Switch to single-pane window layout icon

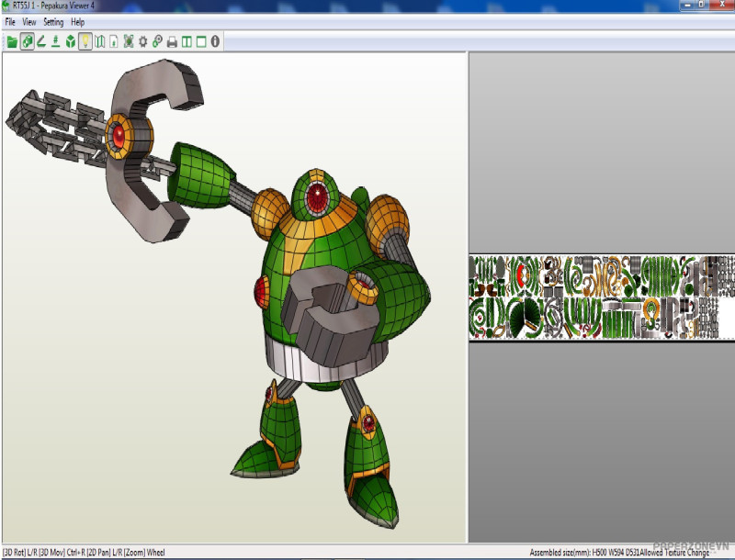click(200, 41)
